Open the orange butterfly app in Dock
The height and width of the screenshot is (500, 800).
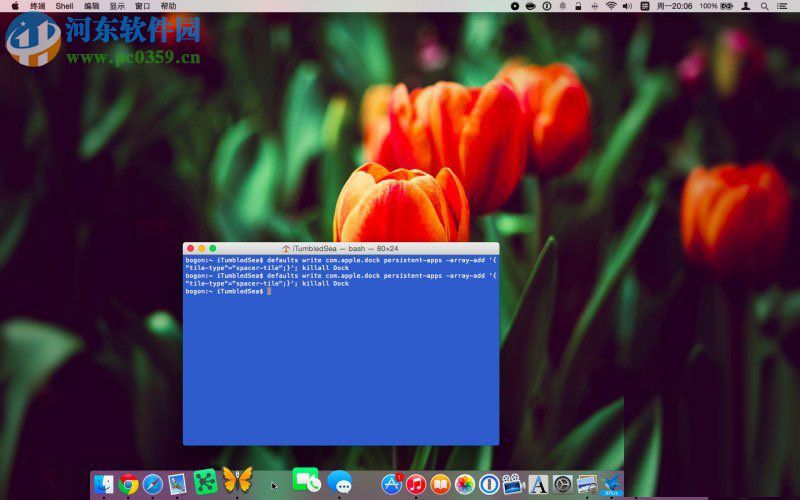[237, 480]
